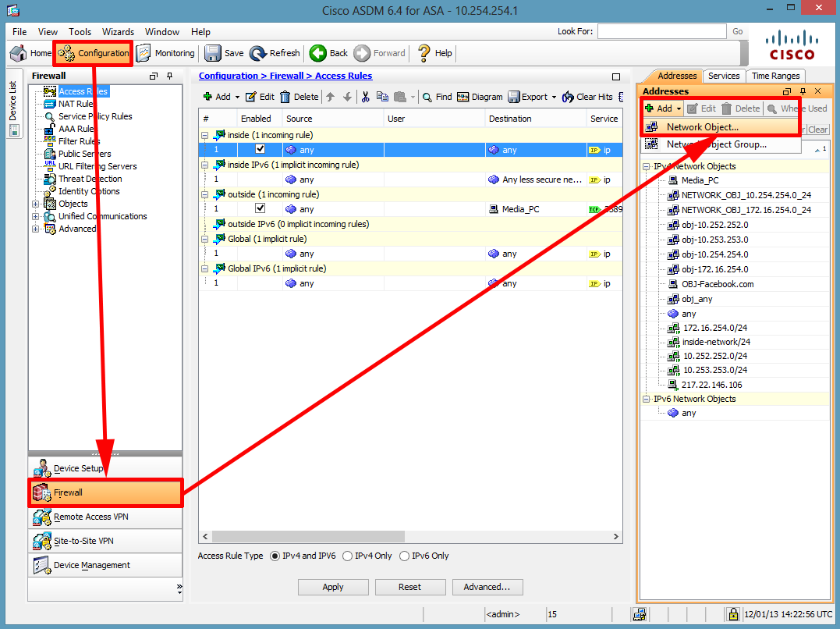Go Back using green arrow
The width and height of the screenshot is (840, 629).
pyautogui.click(x=328, y=53)
